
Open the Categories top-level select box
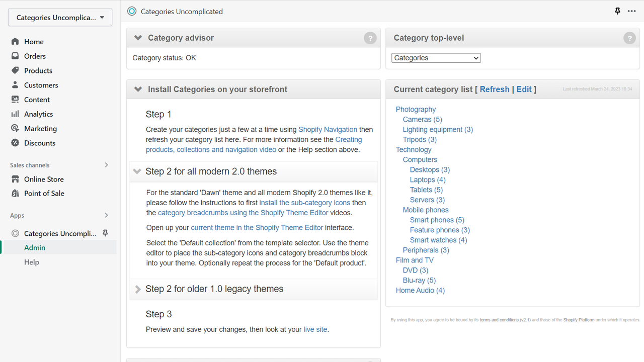(x=436, y=58)
